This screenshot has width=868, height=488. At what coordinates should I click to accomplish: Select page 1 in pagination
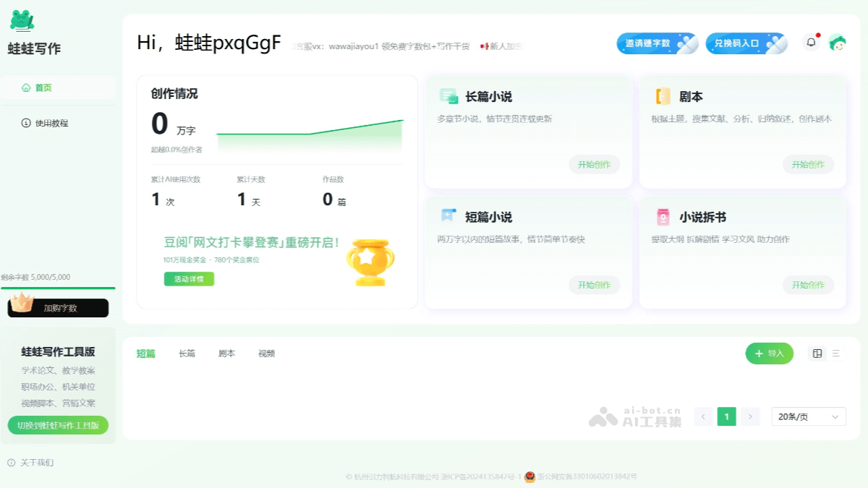pos(726,416)
